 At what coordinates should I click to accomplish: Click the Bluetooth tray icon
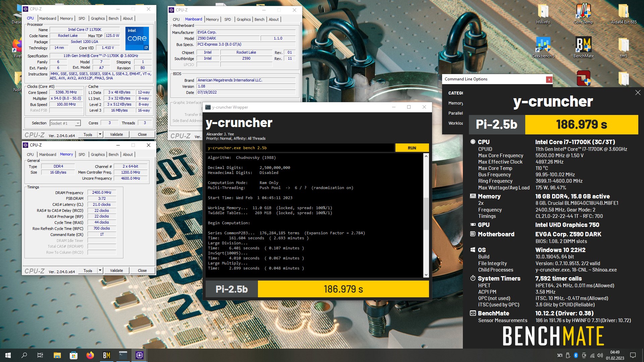(576, 355)
